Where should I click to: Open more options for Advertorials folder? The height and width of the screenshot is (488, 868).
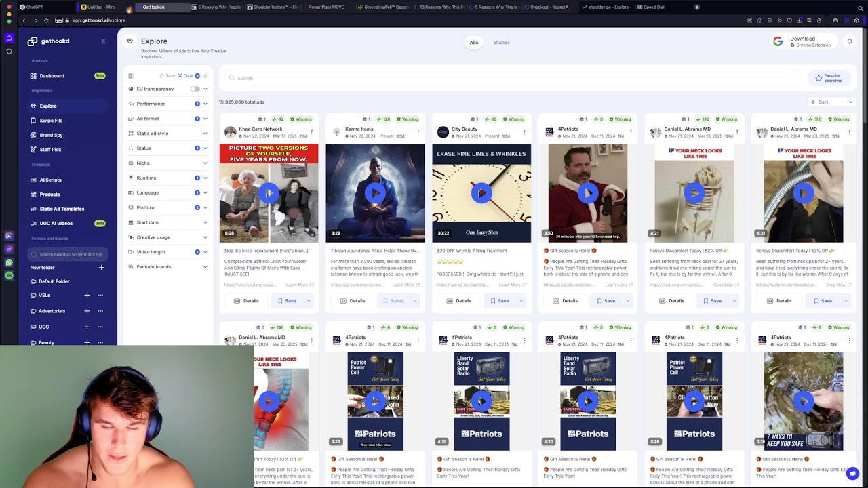(100, 311)
